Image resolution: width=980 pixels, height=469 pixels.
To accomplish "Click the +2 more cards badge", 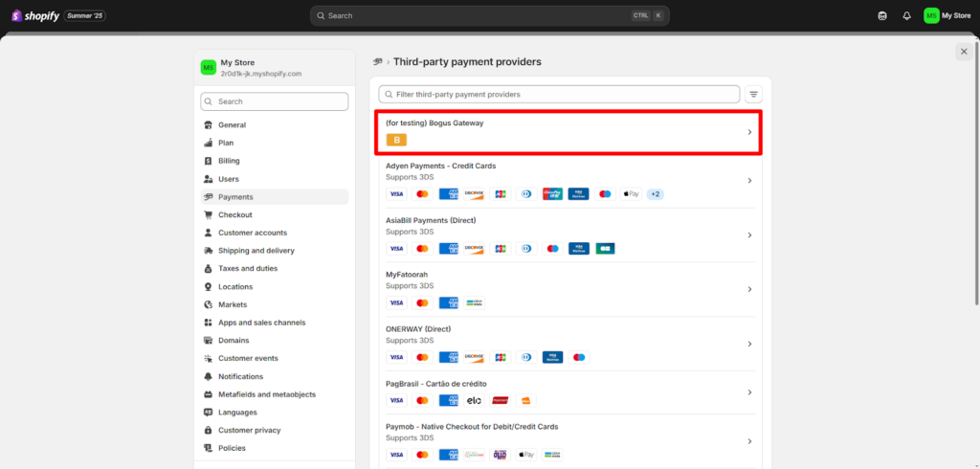I will click(x=655, y=194).
